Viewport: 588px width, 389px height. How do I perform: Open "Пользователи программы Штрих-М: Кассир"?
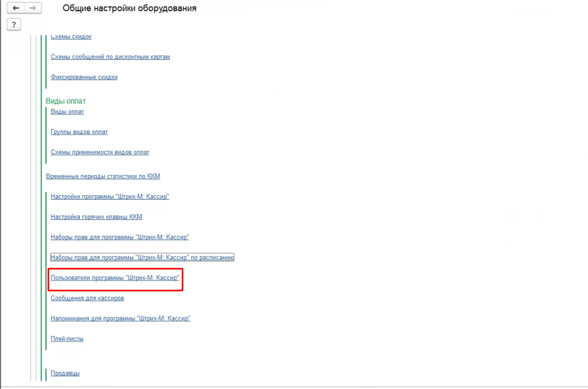point(115,278)
